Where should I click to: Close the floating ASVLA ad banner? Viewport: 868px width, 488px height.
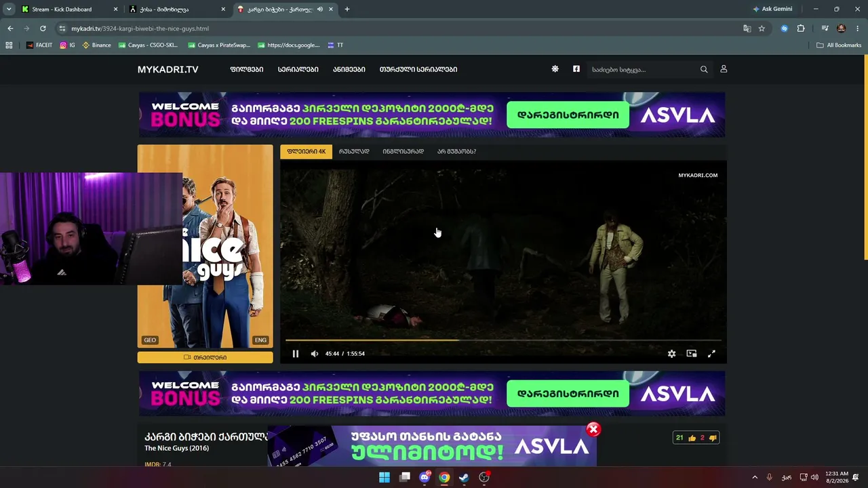(x=593, y=429)
